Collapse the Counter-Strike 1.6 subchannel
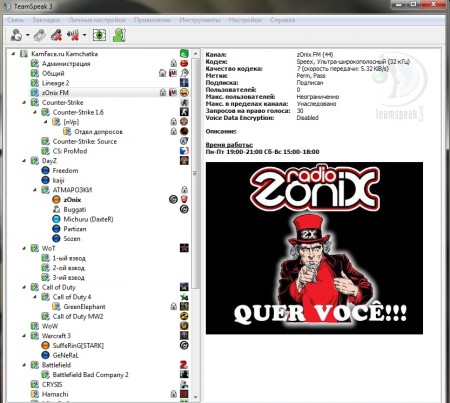Screen dimensions: 450x403 [x=35, y=112]
